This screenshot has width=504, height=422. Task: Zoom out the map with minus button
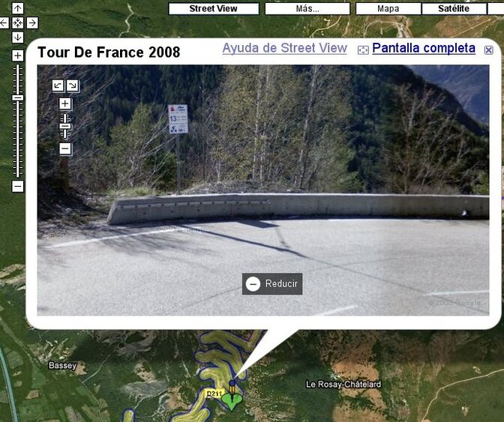pyautogui.click(x=18, y=186)
